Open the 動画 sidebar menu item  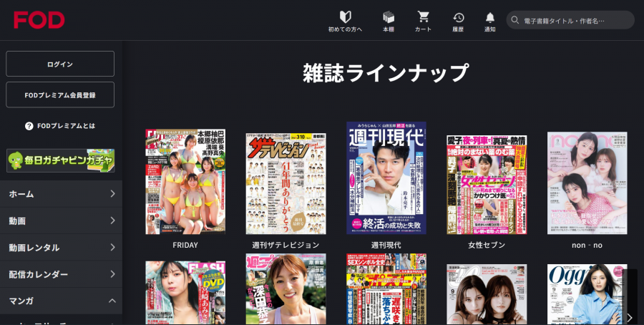pos(62,220)
